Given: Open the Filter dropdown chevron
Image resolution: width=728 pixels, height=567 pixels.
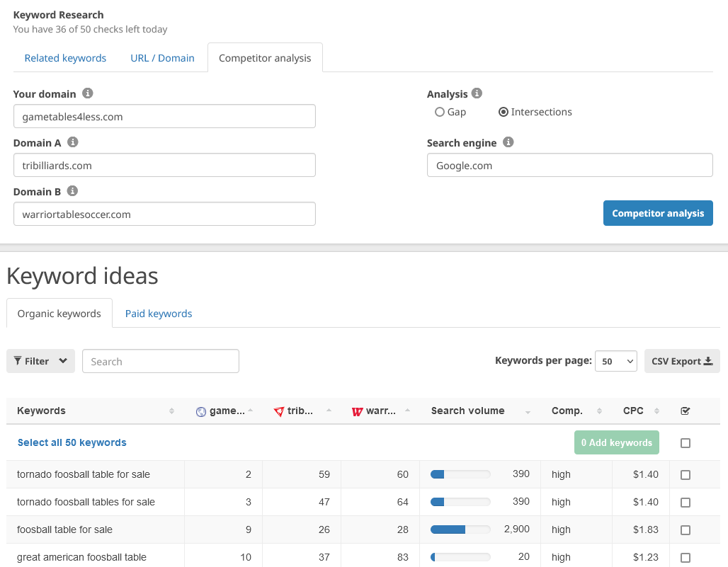Looking at the screenshot, I should (x=63, y=360).
